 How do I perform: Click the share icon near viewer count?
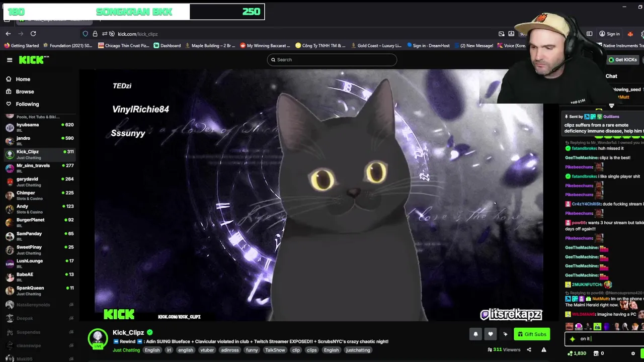tap(529, 350)
